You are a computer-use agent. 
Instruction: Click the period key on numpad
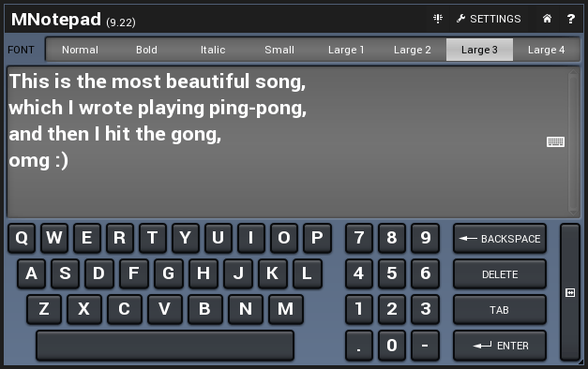tap(359, 345)
